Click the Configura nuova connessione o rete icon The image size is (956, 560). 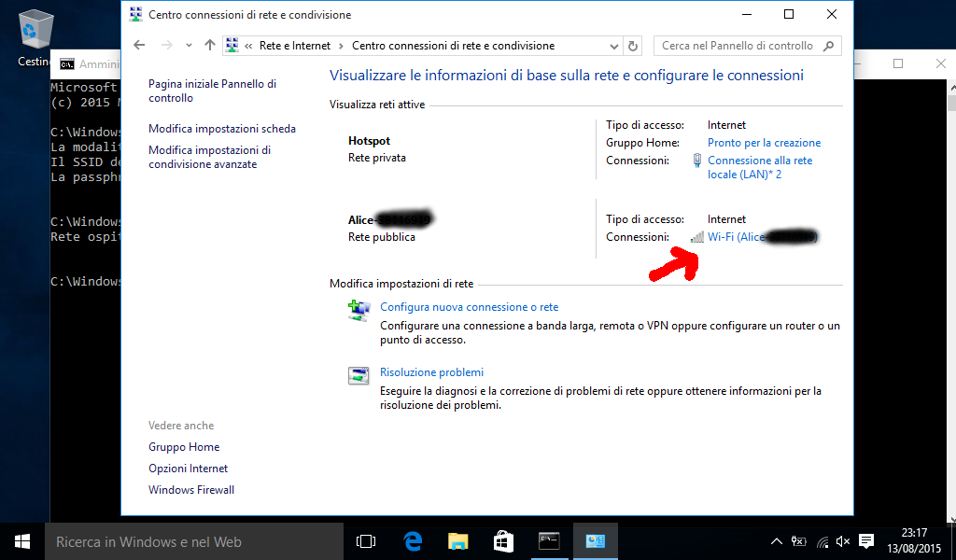[x=358, y=310]
